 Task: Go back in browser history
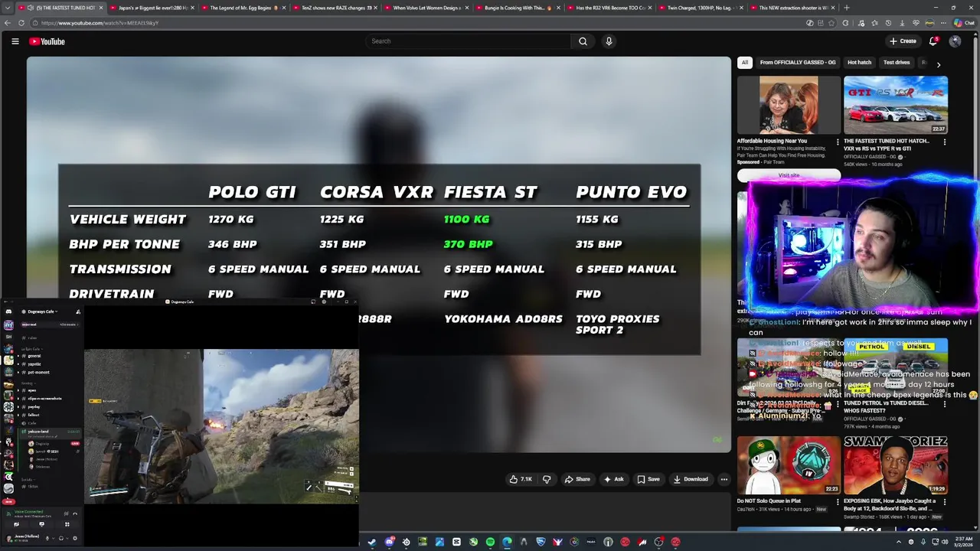point(8,23)
